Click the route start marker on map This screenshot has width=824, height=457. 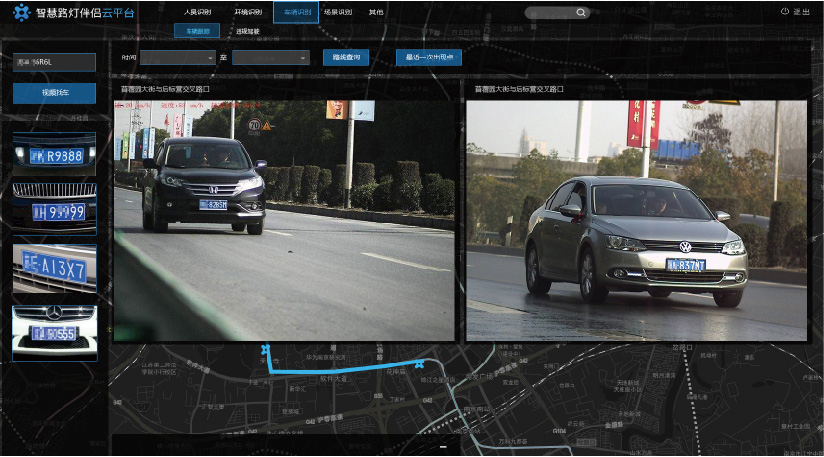click(x=265, y=350)
